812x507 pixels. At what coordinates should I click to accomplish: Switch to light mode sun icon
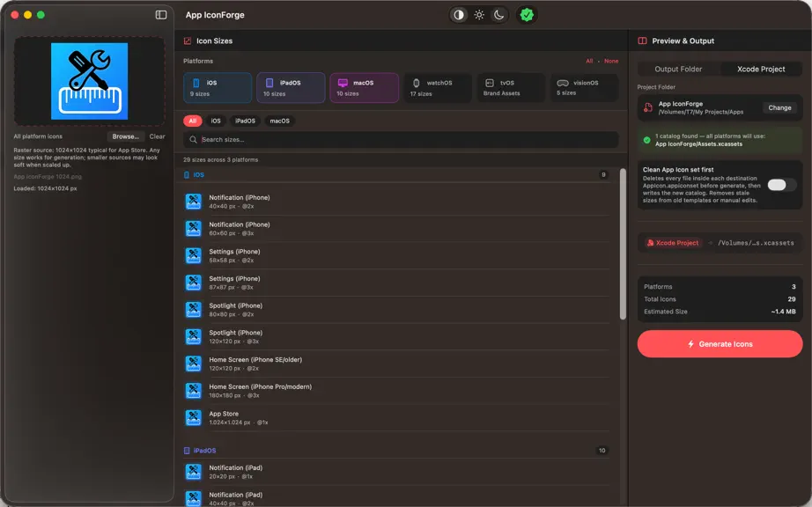[x=479, y=15]
